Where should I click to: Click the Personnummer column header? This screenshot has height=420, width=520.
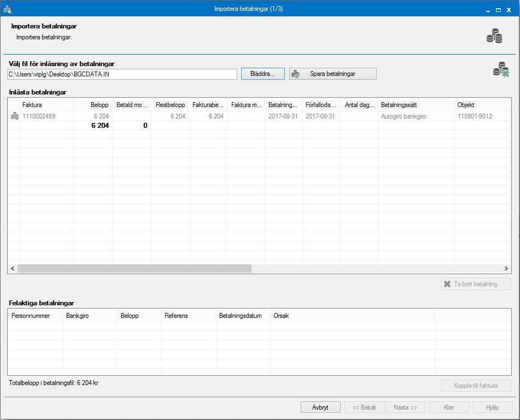point(35,316)
